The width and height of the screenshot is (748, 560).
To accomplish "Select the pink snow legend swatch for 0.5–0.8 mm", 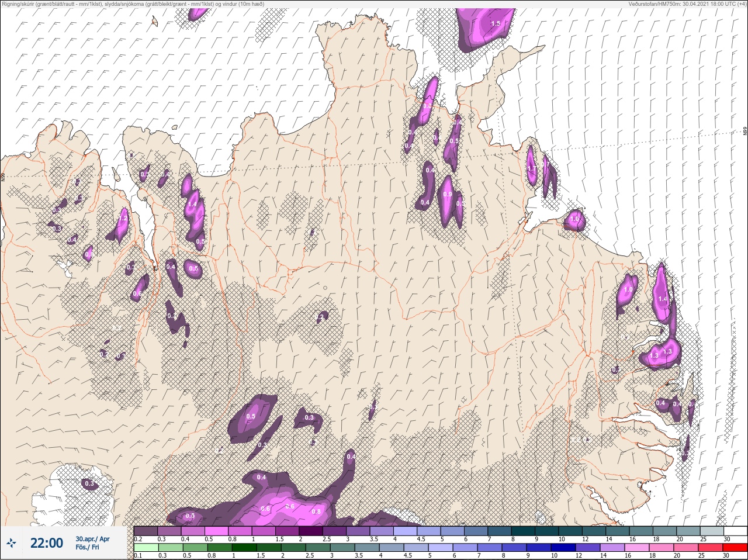I will point(218,531).
